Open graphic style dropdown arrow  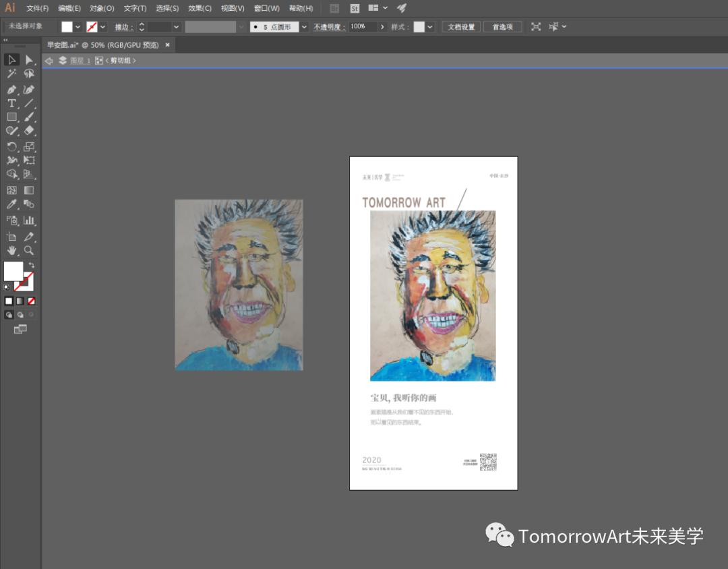430,27
